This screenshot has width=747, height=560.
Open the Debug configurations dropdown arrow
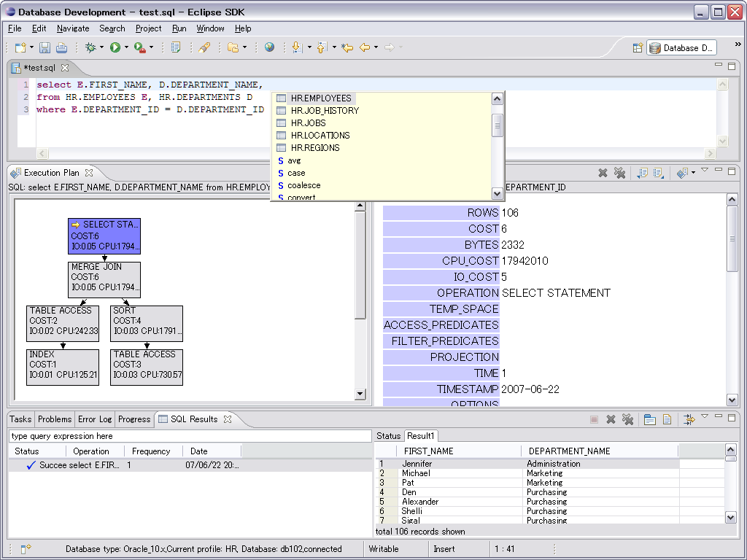(101, 47)
